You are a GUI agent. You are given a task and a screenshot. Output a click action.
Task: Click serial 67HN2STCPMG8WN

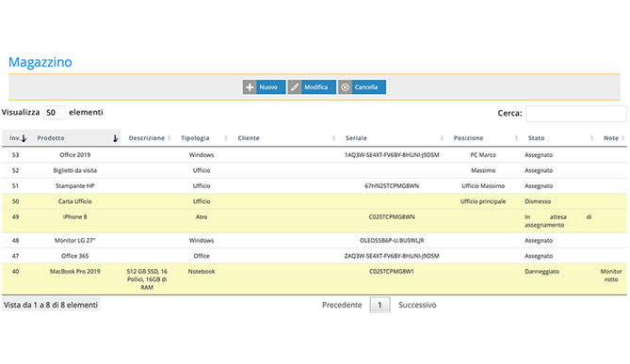click(x=392, y=186)
